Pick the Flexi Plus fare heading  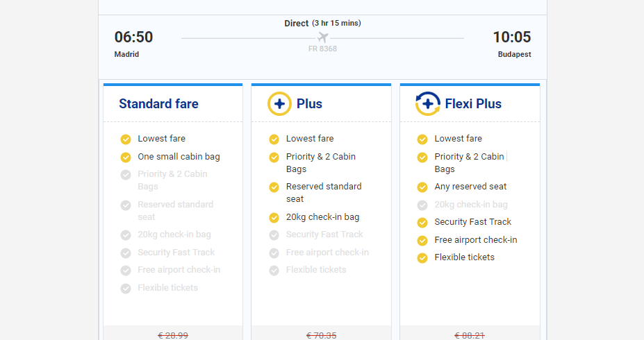tap(473, 104)
